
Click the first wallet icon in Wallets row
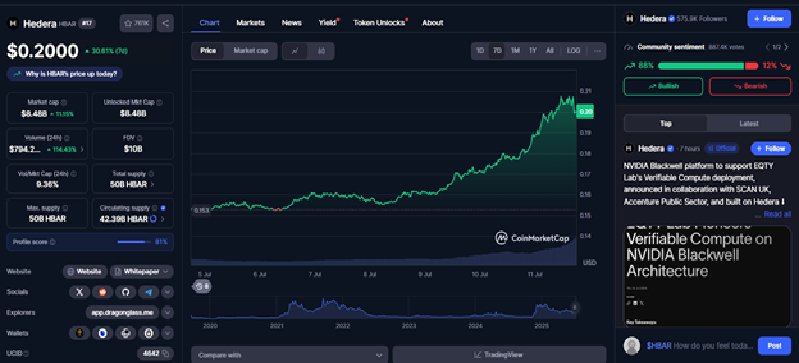coord(79,333)
